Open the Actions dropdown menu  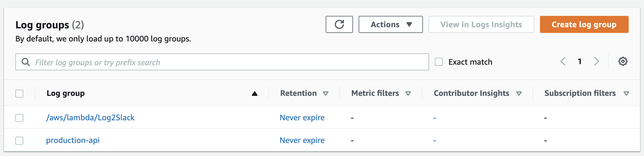(x=390, y=24)
